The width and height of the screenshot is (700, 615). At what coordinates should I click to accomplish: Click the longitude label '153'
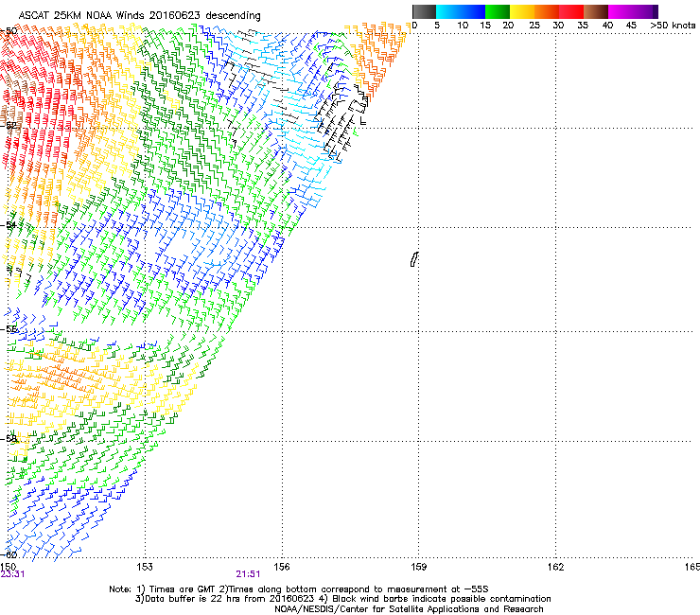[x=145, y=567]
